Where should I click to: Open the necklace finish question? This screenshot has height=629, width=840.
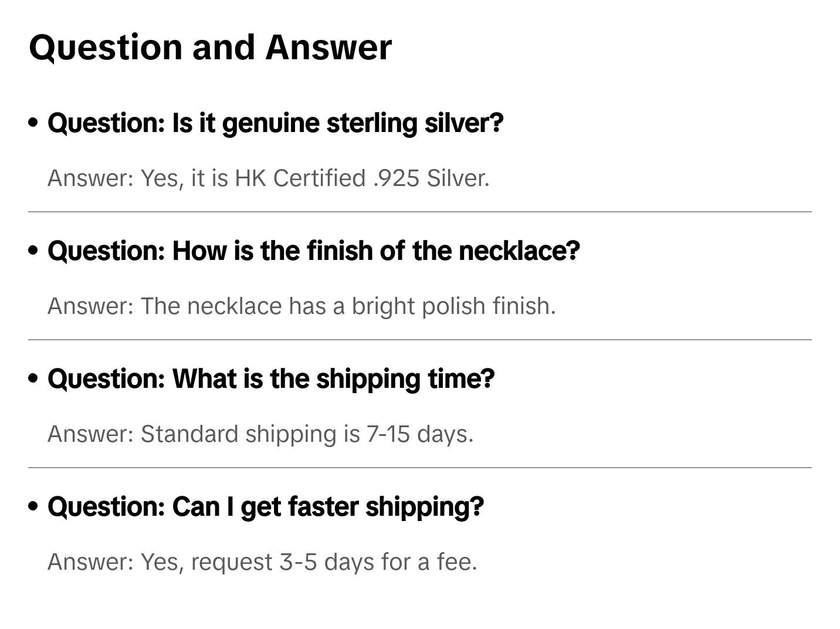tap(313, 251)
